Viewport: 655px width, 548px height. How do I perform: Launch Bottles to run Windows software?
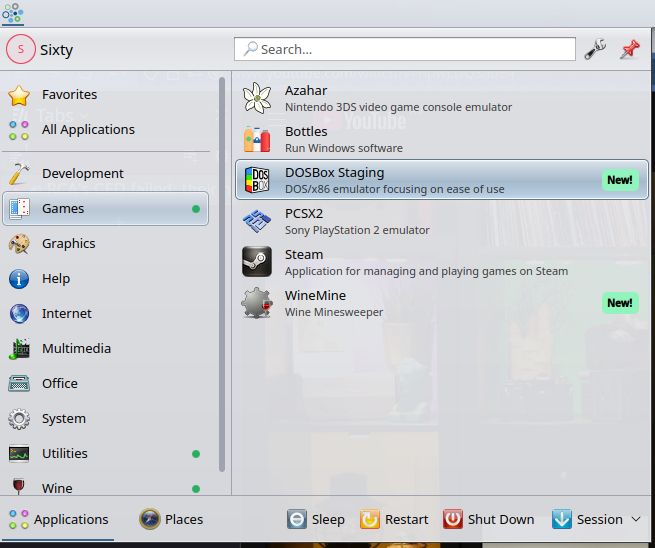pyautogui.click(x=442, y=140)
